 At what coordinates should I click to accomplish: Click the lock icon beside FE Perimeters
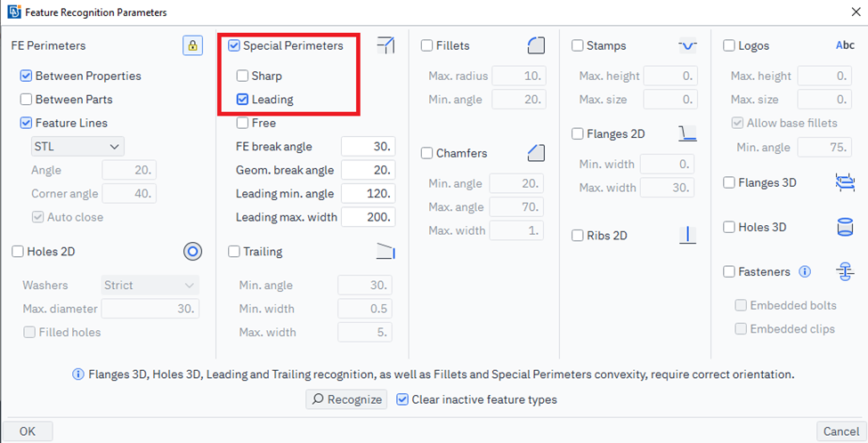tap(192, 45)
